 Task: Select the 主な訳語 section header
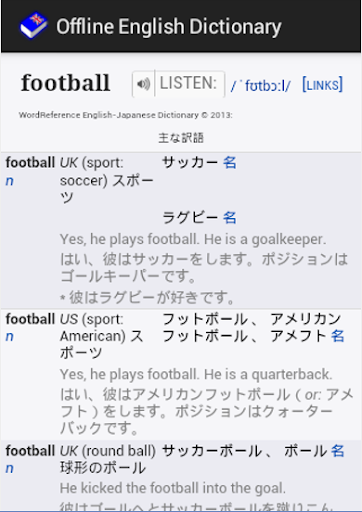(181, 138)
